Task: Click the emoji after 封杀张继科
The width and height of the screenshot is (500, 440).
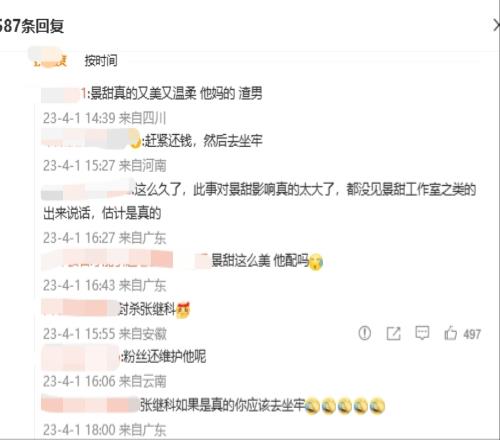Action: [183, 310]
